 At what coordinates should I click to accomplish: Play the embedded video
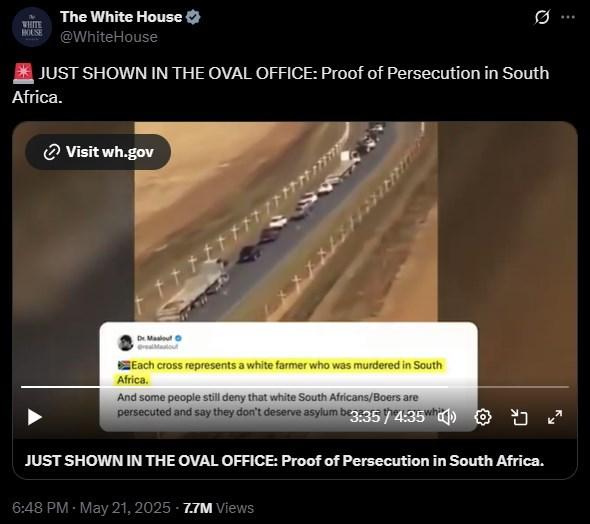[x=35, y=417]
